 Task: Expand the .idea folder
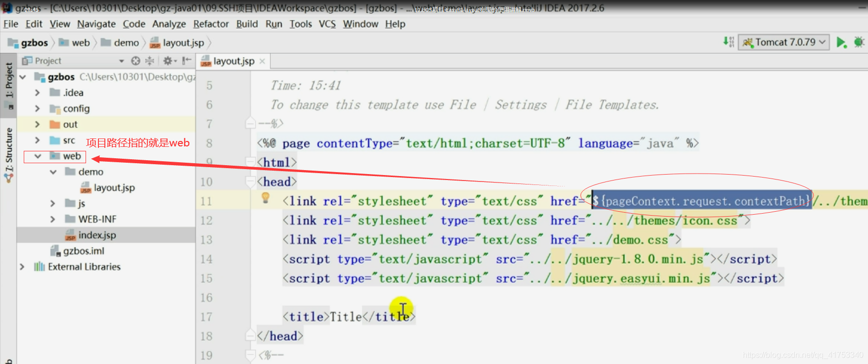[x=38, y=93]
